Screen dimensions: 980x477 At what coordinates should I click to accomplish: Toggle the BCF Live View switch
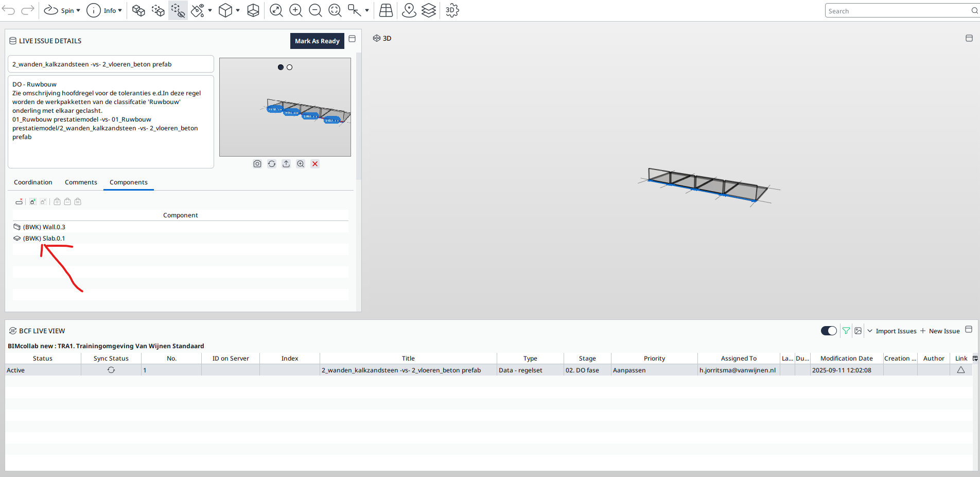pos(829,331)
